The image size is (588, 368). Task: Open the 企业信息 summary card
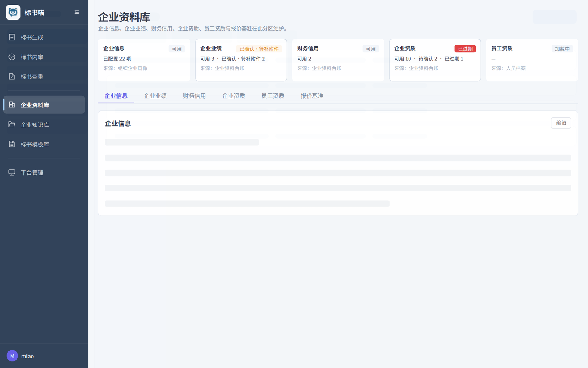(144, 60)
